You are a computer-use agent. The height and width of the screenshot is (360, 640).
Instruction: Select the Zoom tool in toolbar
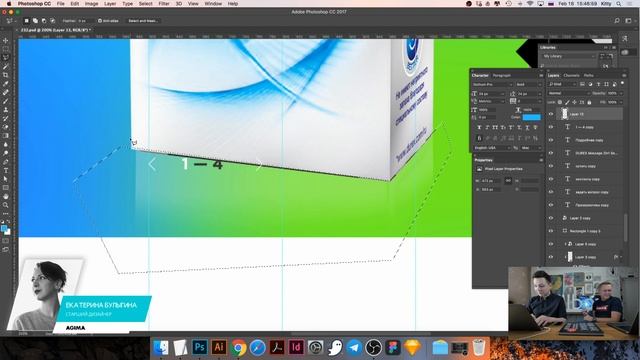[6, 205]
